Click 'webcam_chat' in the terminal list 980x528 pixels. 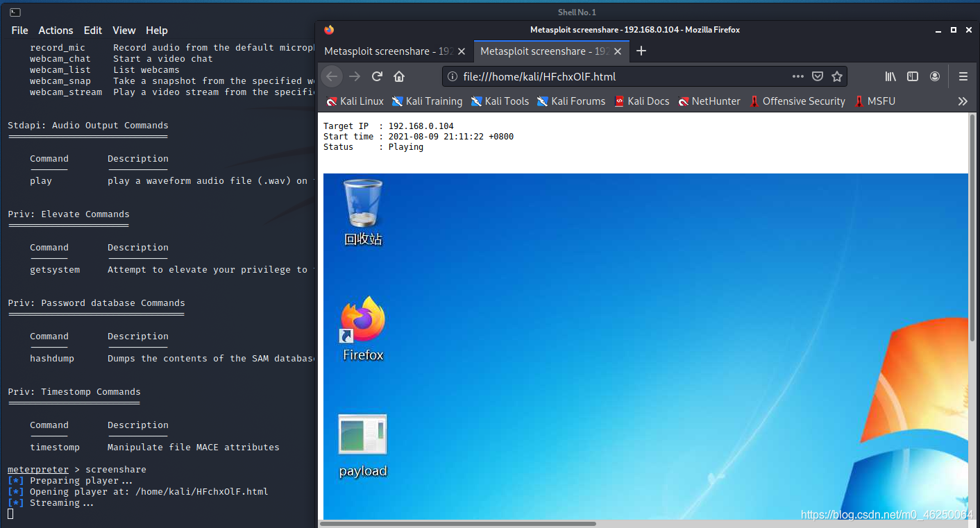tap(60, 59)
